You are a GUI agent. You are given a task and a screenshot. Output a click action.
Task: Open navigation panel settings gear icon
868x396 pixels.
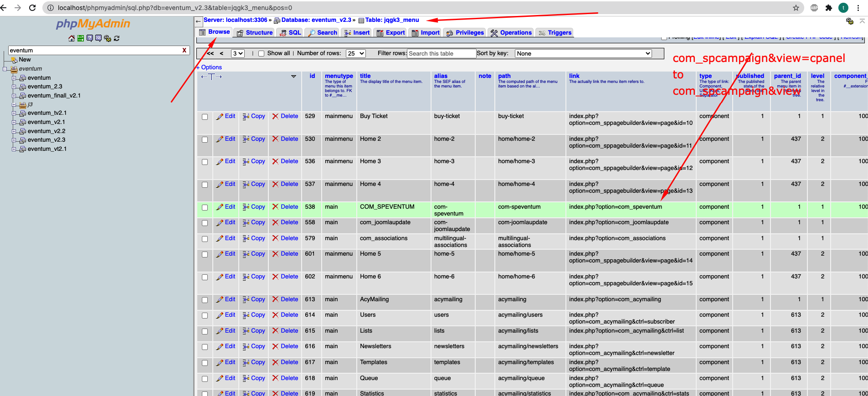click(x=108, y=38)
